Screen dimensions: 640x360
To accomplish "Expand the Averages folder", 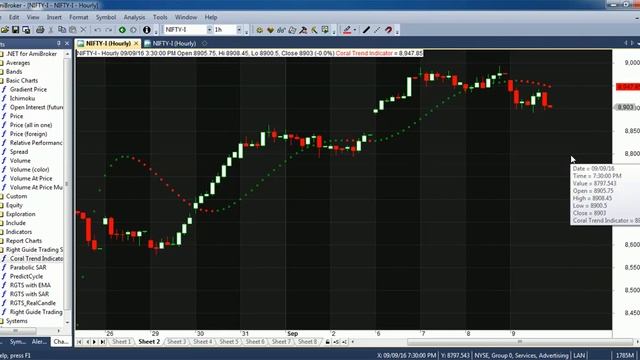I will 18,63.
